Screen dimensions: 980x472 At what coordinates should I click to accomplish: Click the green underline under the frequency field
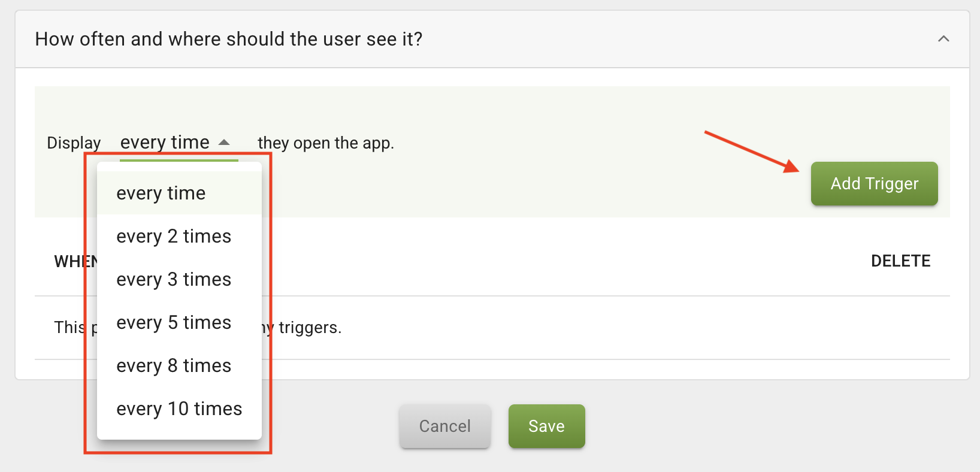coord(179,160)
